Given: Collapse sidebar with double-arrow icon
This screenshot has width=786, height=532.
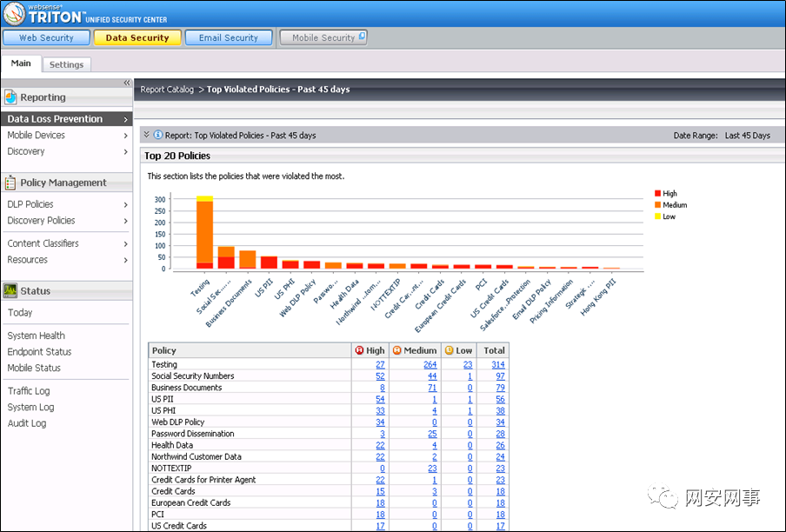Looking at the screenshot, I should pos(127,83).
